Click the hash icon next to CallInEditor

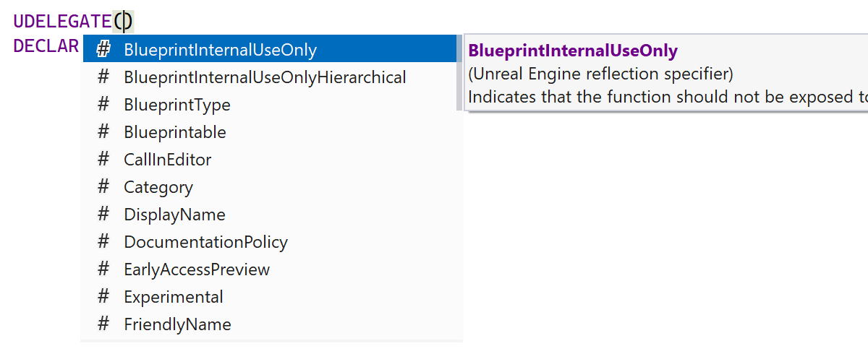coord(103,160)
